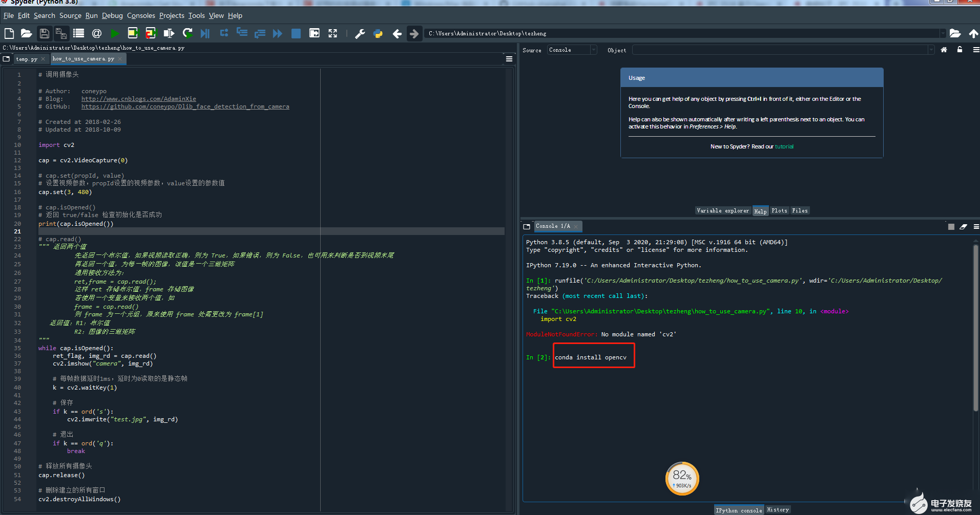
Task: Open the Search menu
Action: tap(45, 16)
